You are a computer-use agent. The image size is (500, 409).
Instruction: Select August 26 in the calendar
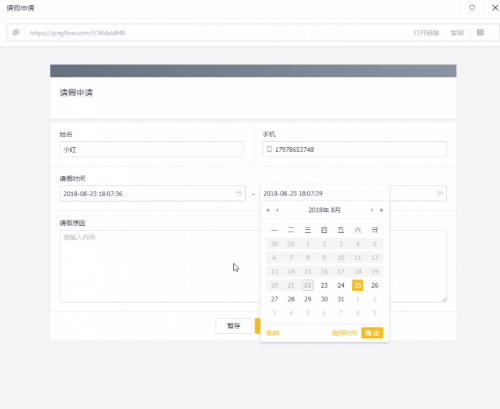(375, 285)
